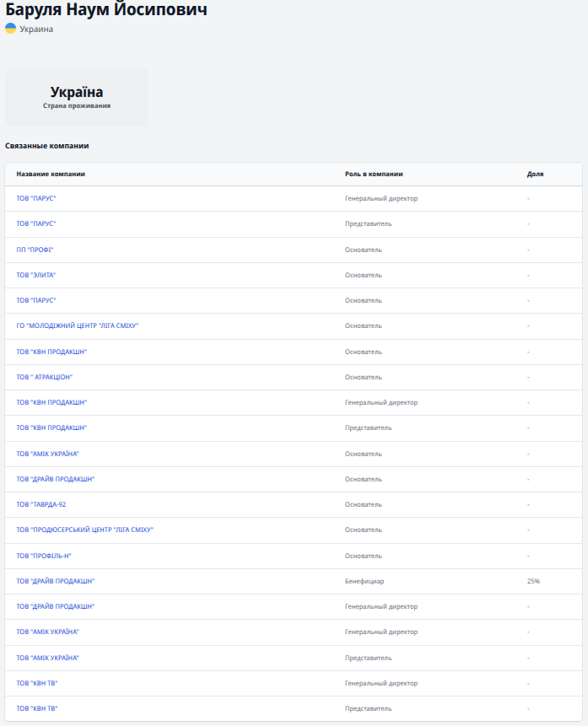
Task: Open ТОВ "КВН ПРОДАКШН" link with Основатель role
Action: (51, 352)
